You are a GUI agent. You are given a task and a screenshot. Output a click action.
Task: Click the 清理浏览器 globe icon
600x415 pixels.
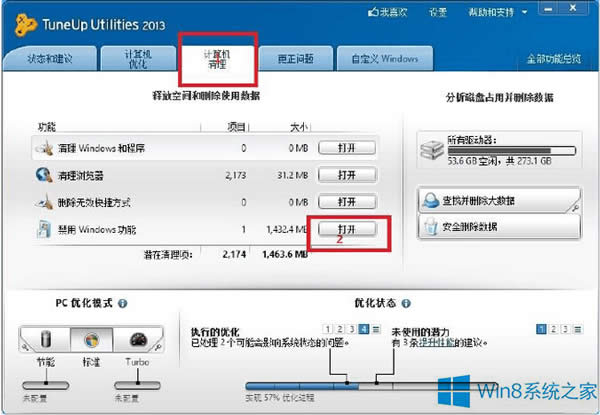coord(42,175)
